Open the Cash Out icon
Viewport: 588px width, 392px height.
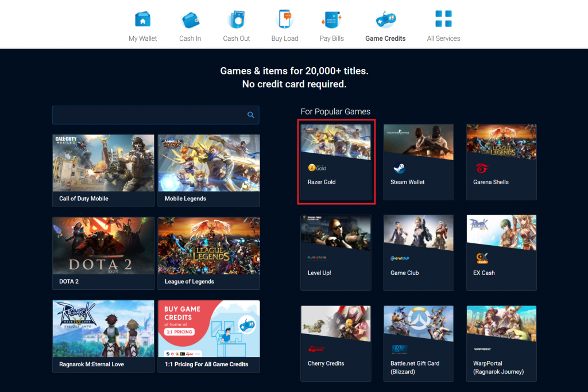[236, 20]
